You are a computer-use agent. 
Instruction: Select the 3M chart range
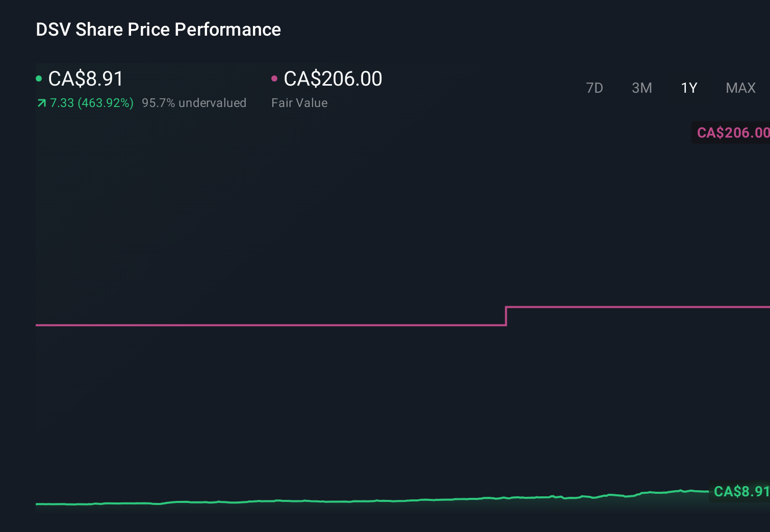(x=641, y=88)
